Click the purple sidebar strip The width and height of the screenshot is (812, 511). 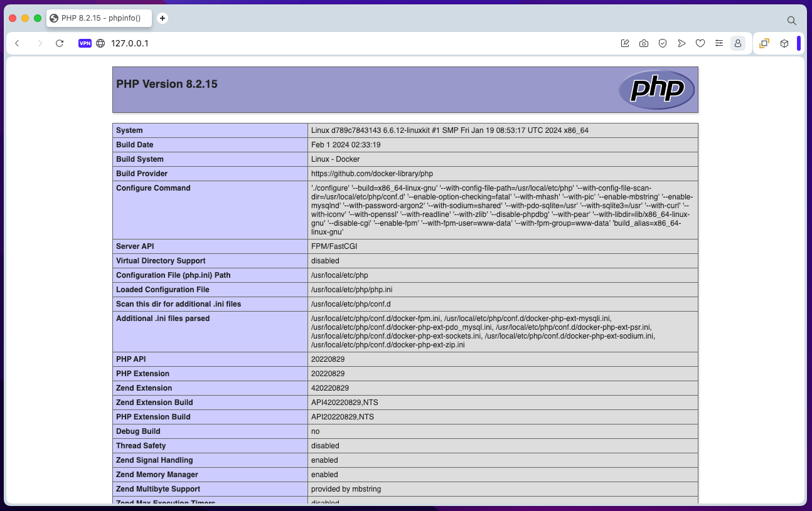(799, 43)
